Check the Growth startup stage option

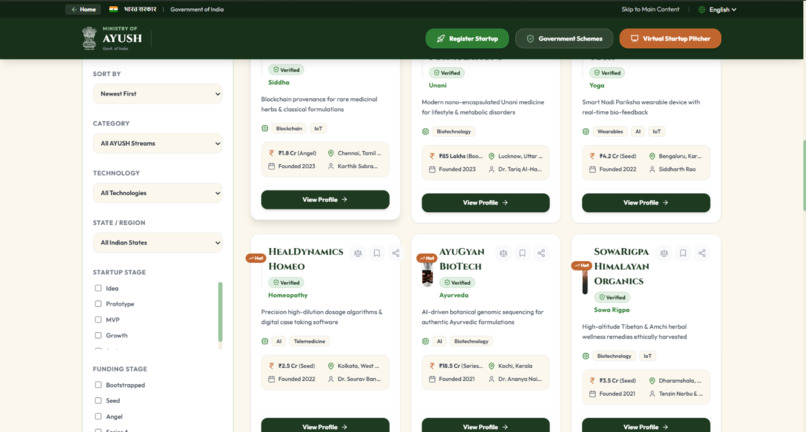tap(98, 335)
